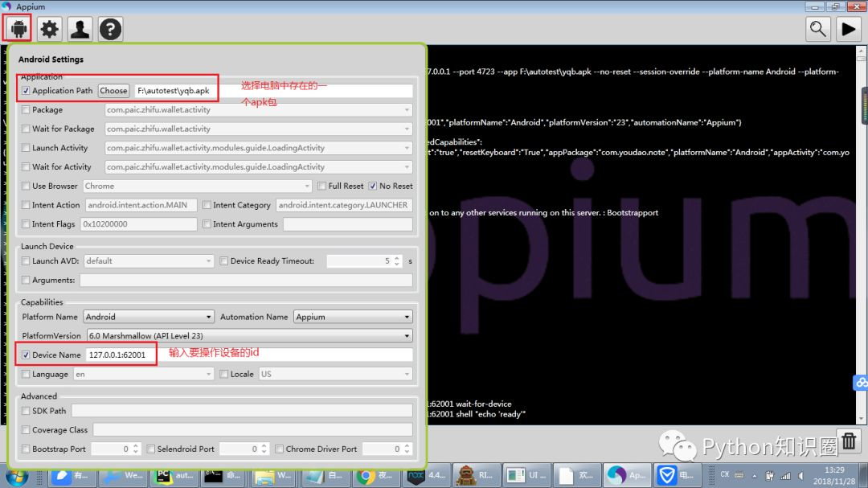Image resolution: width=868 pixels, height=488 pixels.
Task: Uncheck the Device Name checkbox
Action: (26, 355)
